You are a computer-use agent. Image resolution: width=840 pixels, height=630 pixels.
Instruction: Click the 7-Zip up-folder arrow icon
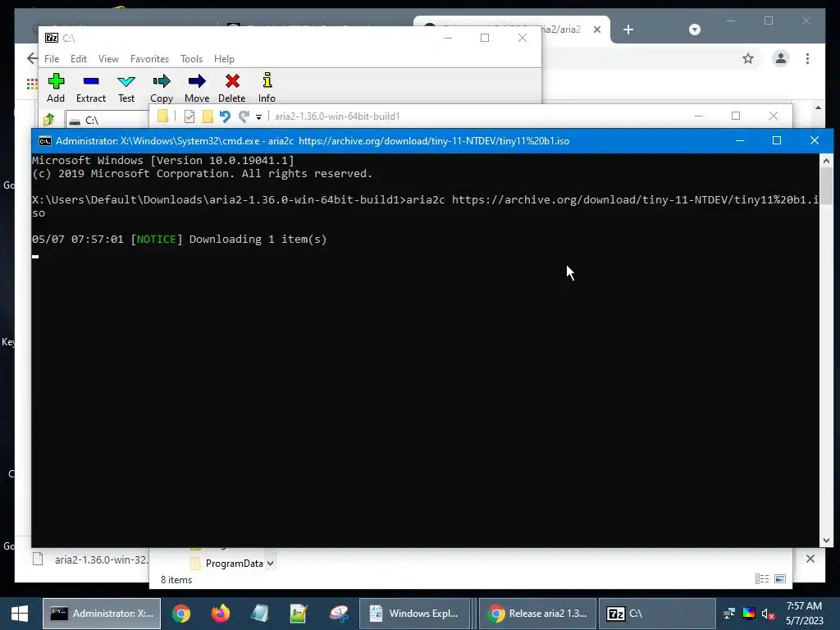(x=49, y=120)
